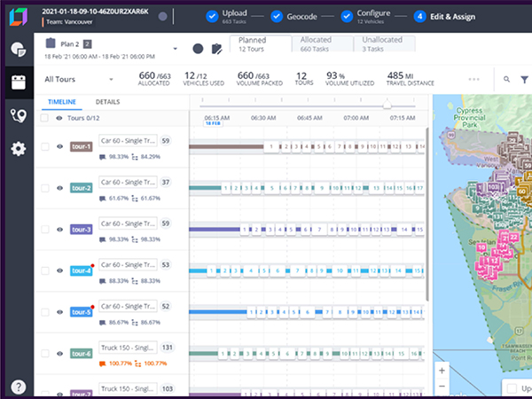This screenshot has height=399, width=532.
Task: Check the tour-6 row checkbox
Action: 45,354
